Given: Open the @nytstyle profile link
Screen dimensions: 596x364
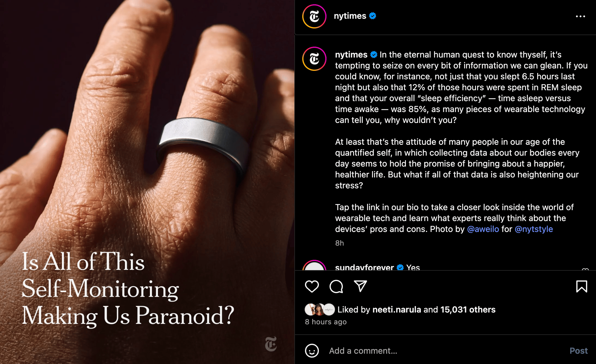Looking at the screenshot, I should (x=534, y=229).
